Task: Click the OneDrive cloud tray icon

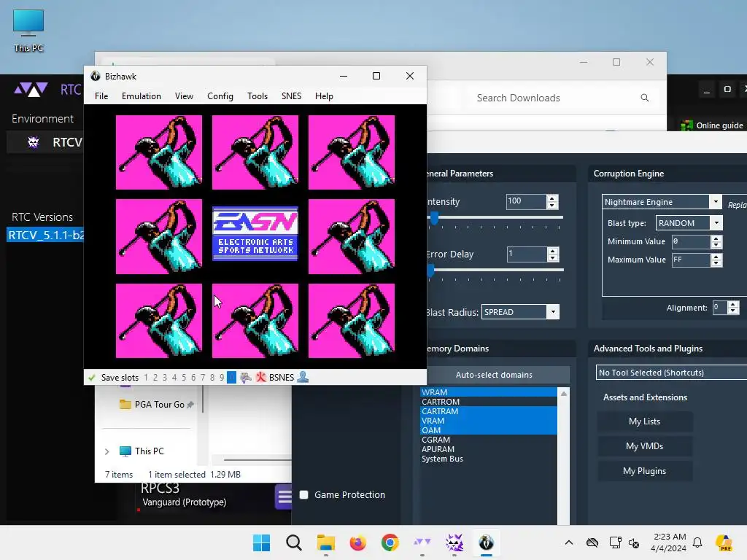Action: (592, 542)
